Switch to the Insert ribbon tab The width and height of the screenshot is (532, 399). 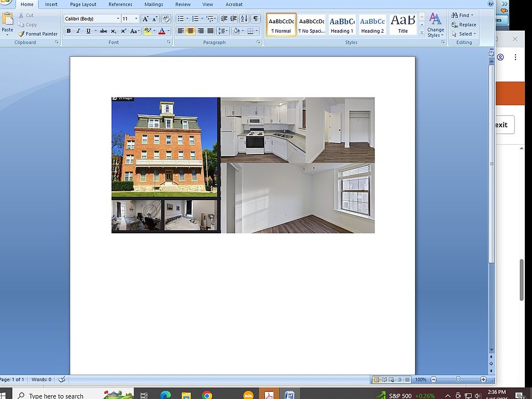51,4
